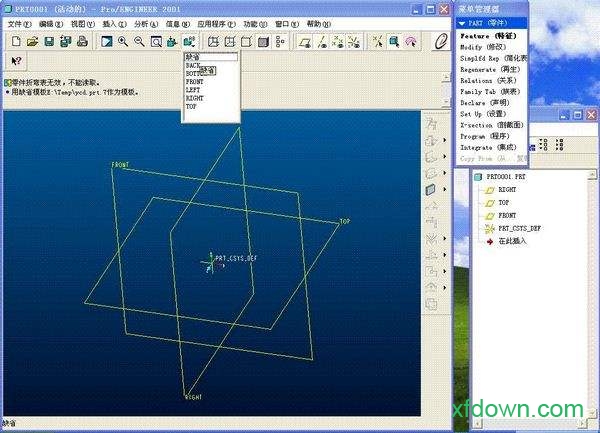Click the Open folder icon
600x433 pixels.
(x=33, y=41)
